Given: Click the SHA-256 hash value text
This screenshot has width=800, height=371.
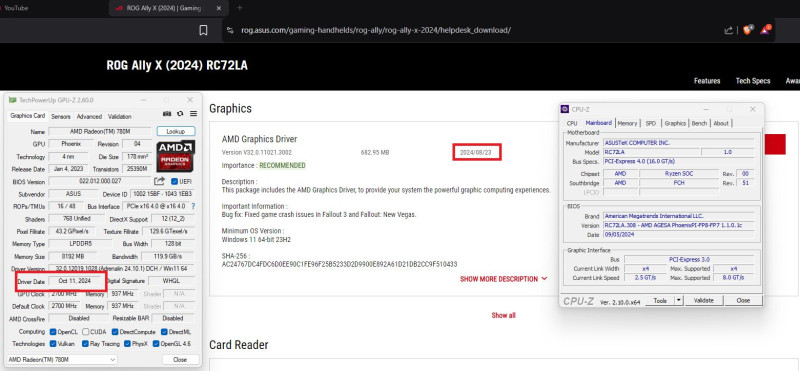Looking at the screenshot, I should point(339,264).
